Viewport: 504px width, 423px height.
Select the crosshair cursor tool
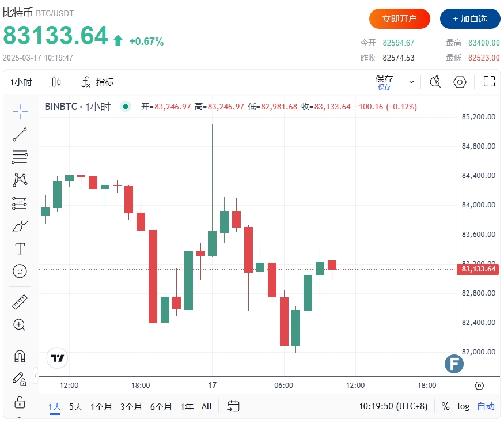coord(20,112)
